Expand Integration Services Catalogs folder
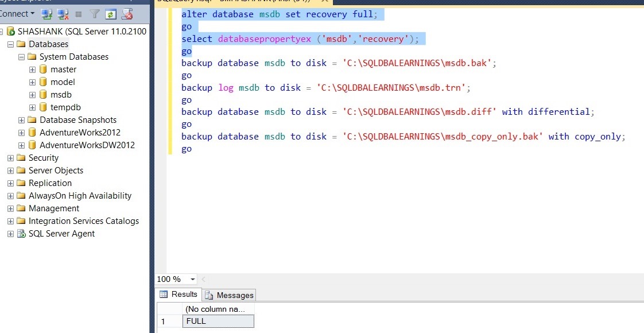 [11, 222]
